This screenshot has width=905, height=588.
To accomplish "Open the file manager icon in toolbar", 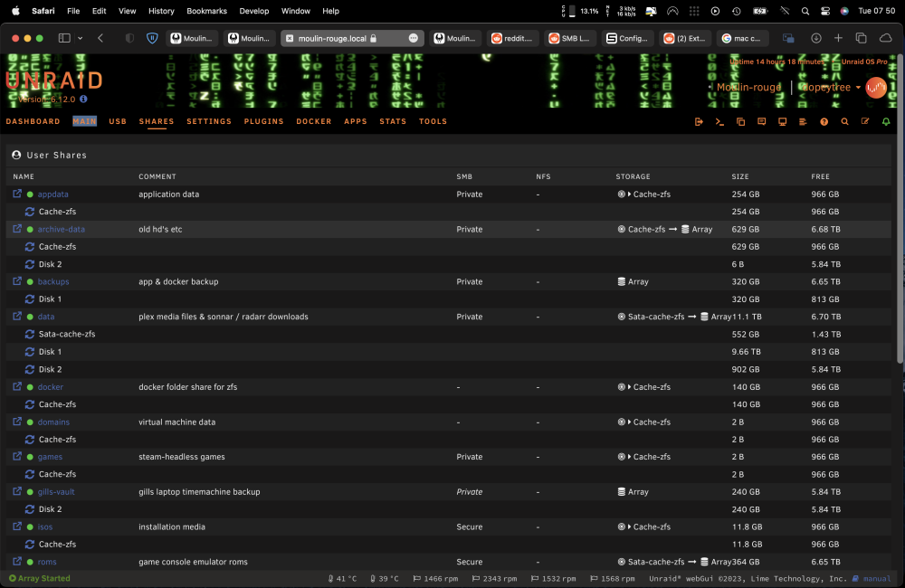I will (x=740, y=122).
